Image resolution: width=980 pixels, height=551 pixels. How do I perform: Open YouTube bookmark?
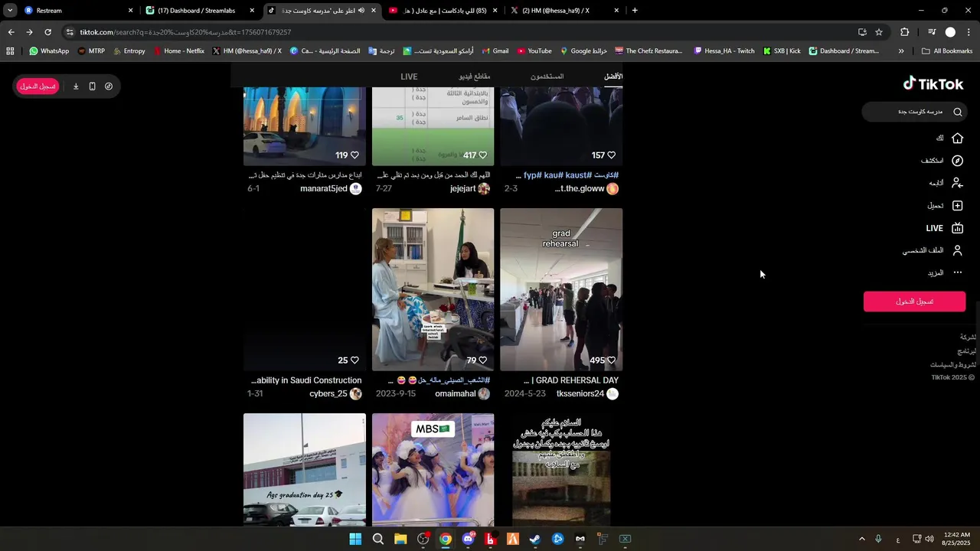click(x=534, y=51)
